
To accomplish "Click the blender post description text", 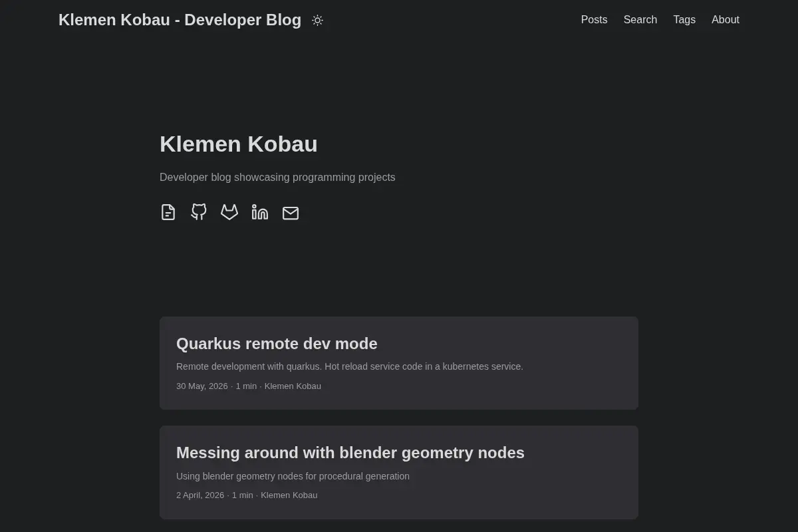I will pos(293,476).
